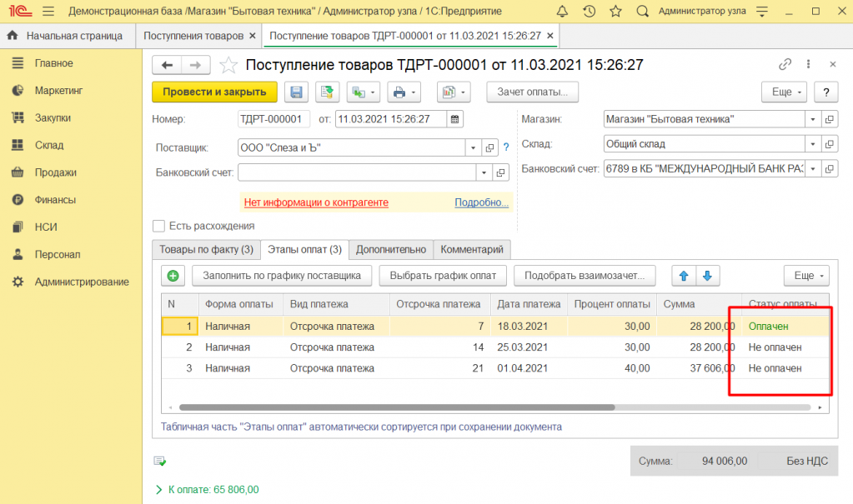Move the selected row down with blue arrow
The image size is (853, 504).
point(707,276)
